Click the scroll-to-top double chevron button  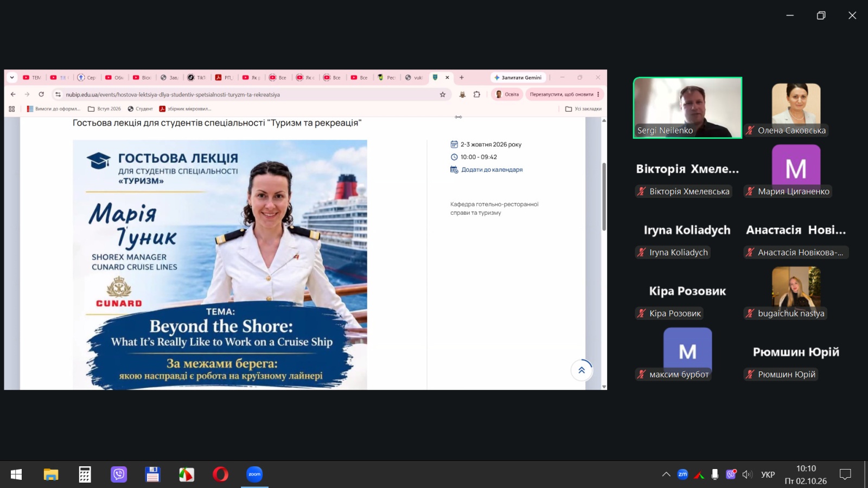pos(582,370)
